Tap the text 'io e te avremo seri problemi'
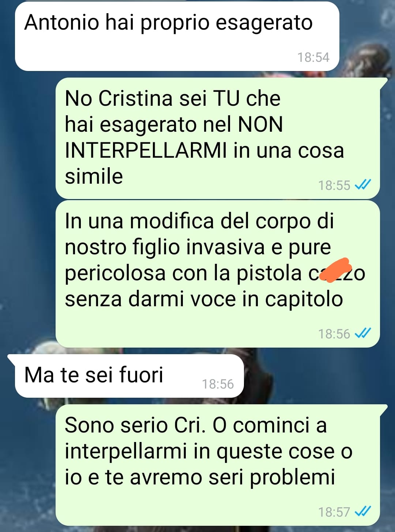The height and width of the screenshot is (532, 395). pyautogui.click(x=200, y=477)
